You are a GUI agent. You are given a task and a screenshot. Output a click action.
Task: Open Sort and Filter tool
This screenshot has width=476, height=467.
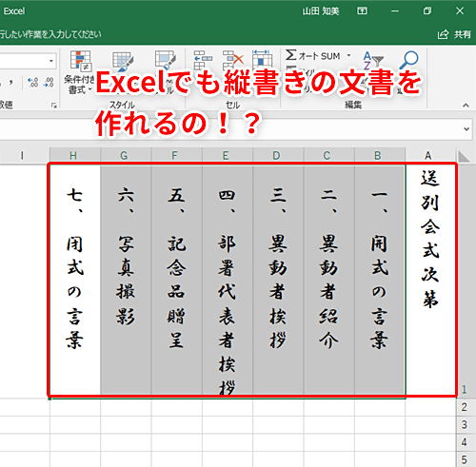coord(373,60)
